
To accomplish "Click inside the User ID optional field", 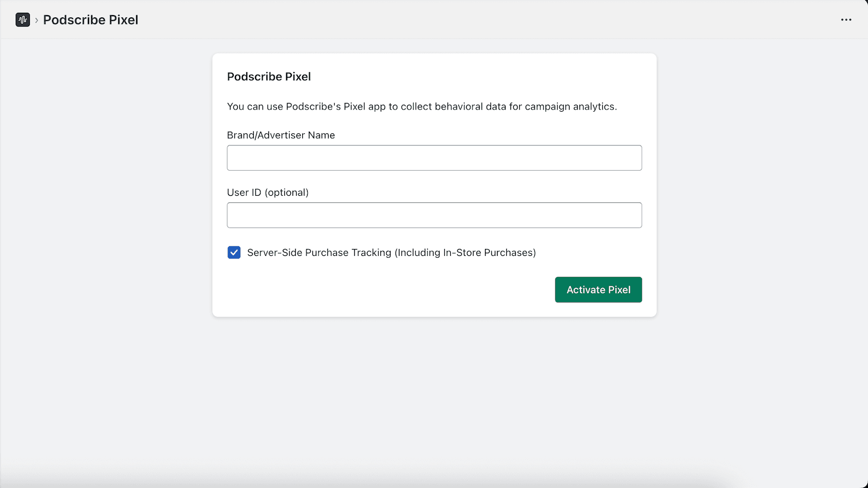I will [434, 215].
